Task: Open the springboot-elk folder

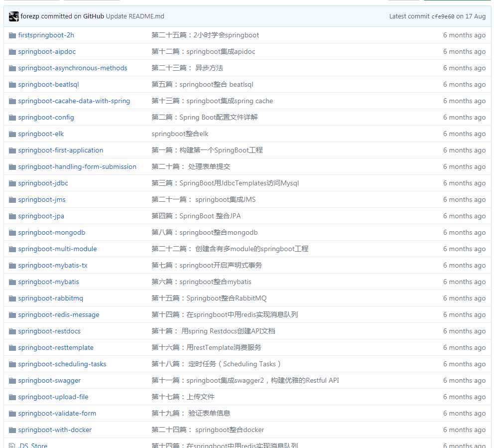Action: 41,134
